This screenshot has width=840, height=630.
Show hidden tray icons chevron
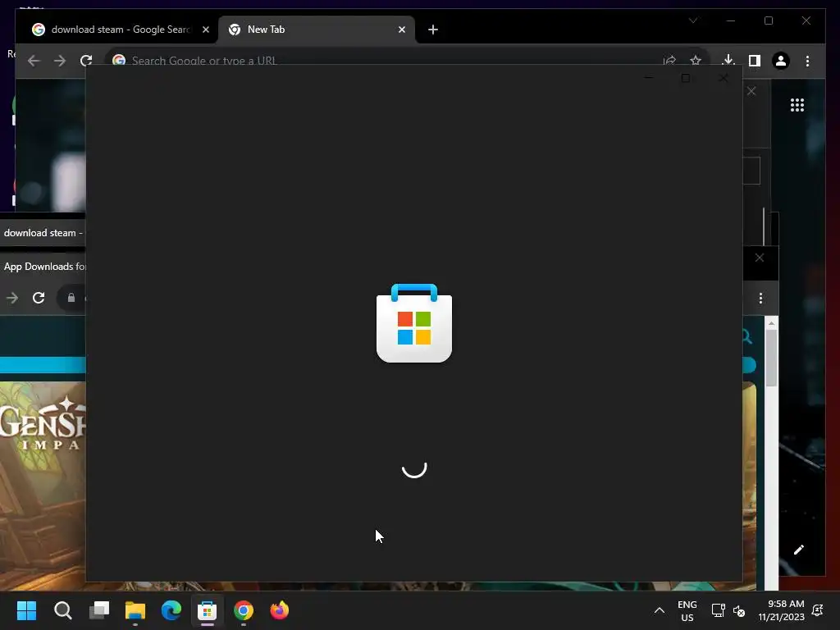[x=660, y=610]
